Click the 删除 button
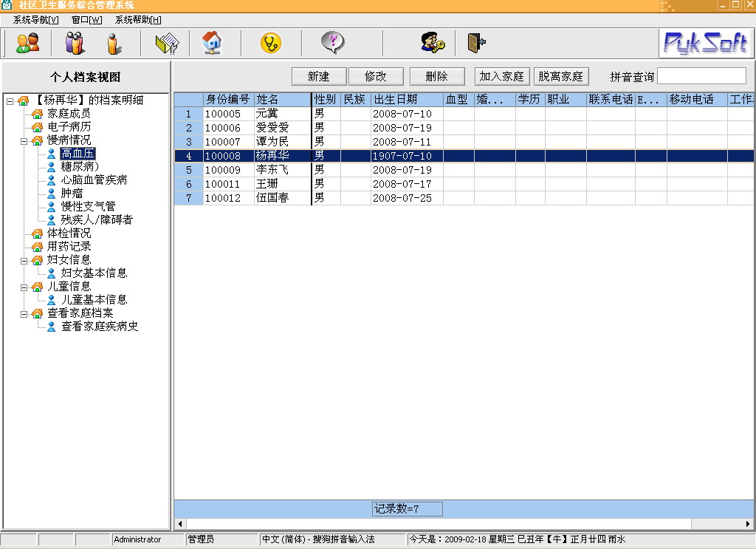Screen dimensions: 756x549 coord(436,76)
